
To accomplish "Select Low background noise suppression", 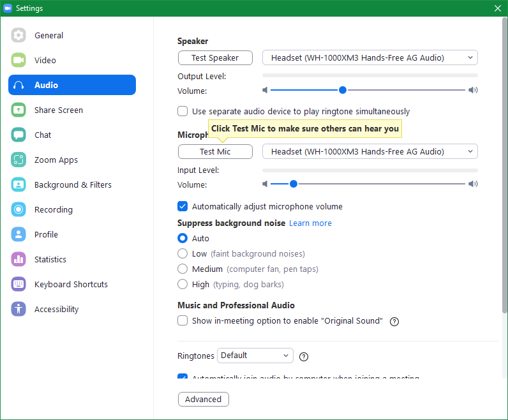I will coord(183,253).
